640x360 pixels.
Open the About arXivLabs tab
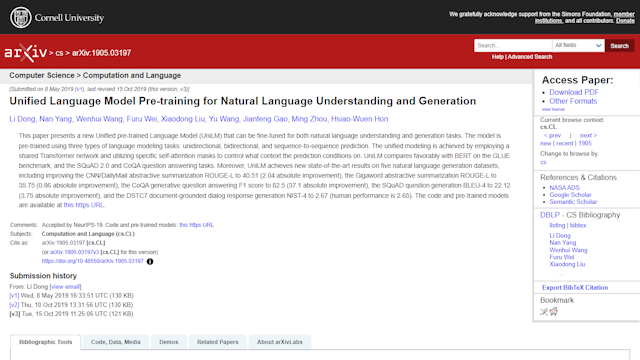(x=280, y=342)
